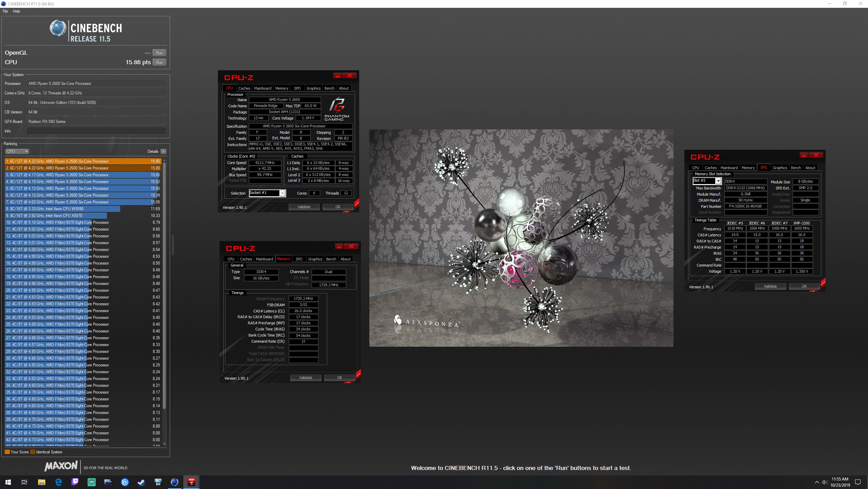The width and height of the screenshot is (868, 489).
Task: Launch File Explorer from the taskbar
Action: [41, 482]
